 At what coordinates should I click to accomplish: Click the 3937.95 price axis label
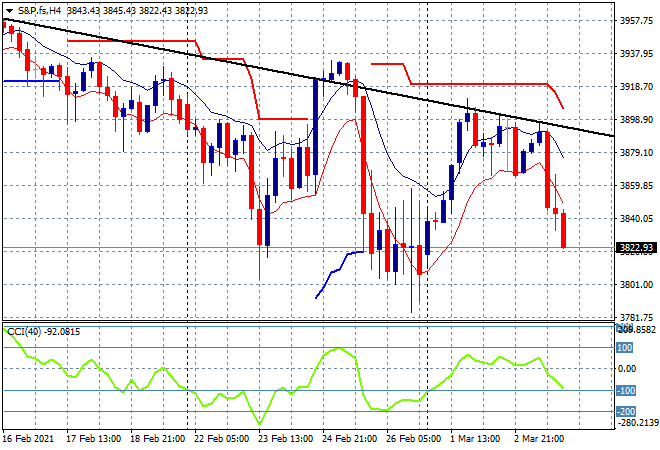coord(636,53)
